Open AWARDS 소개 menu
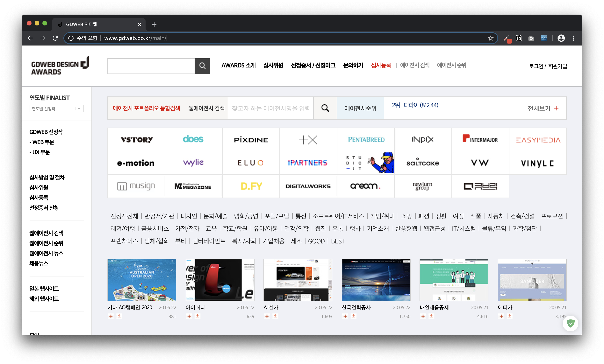 point(238,65)
